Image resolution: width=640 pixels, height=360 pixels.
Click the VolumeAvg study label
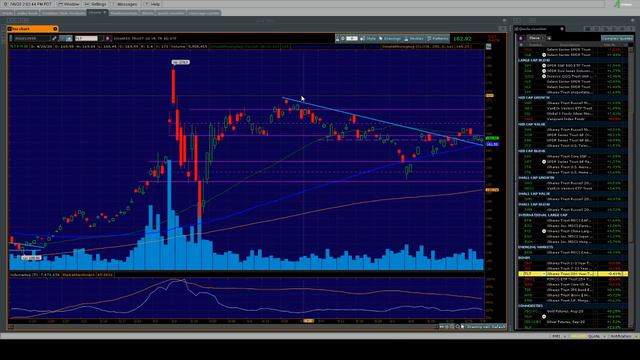pos(35,275)
